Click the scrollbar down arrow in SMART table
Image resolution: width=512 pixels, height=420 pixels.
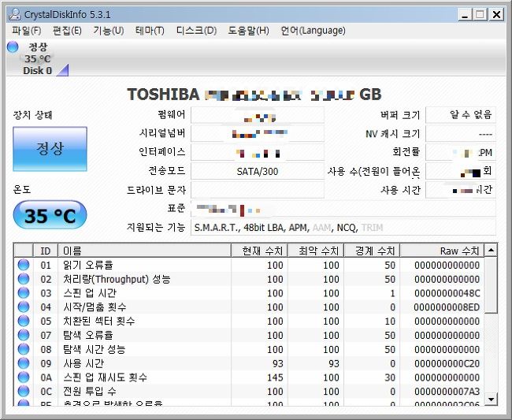[x=491, y=399]
